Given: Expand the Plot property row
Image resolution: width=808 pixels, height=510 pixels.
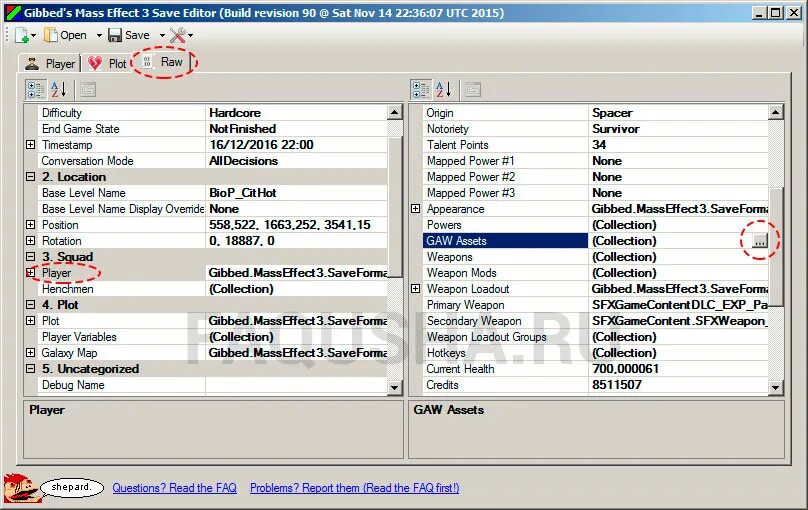Looking at the screenshot, I should [x=30, y=320].
